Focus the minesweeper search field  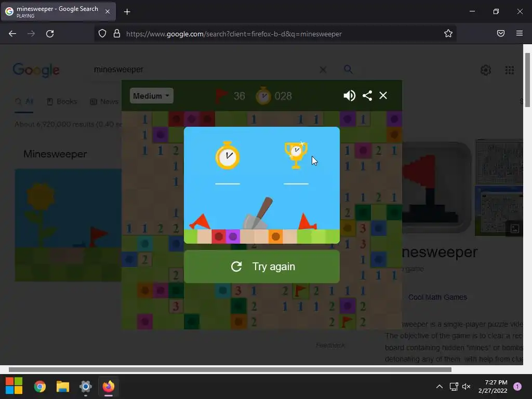point(204,69)
